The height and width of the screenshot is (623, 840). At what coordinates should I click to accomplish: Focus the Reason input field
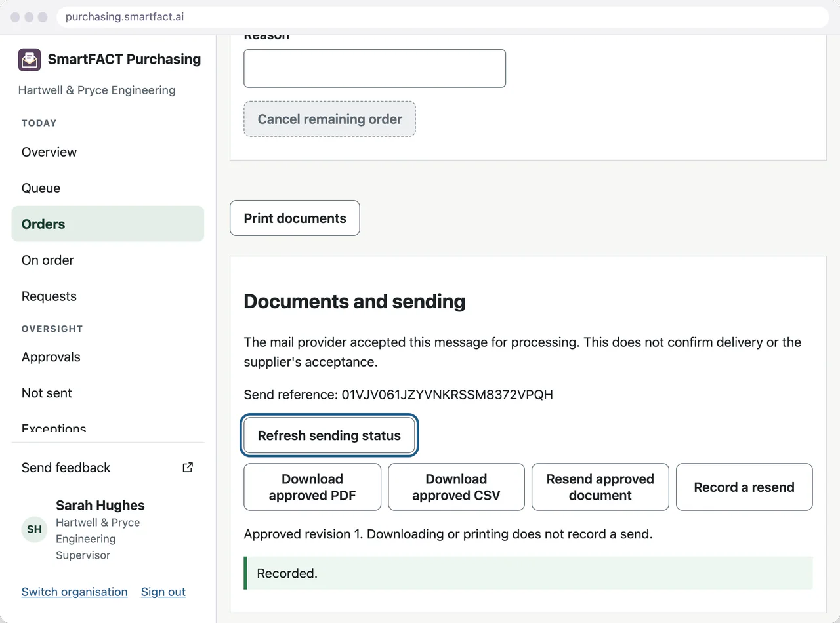click(x=375, y=68)
